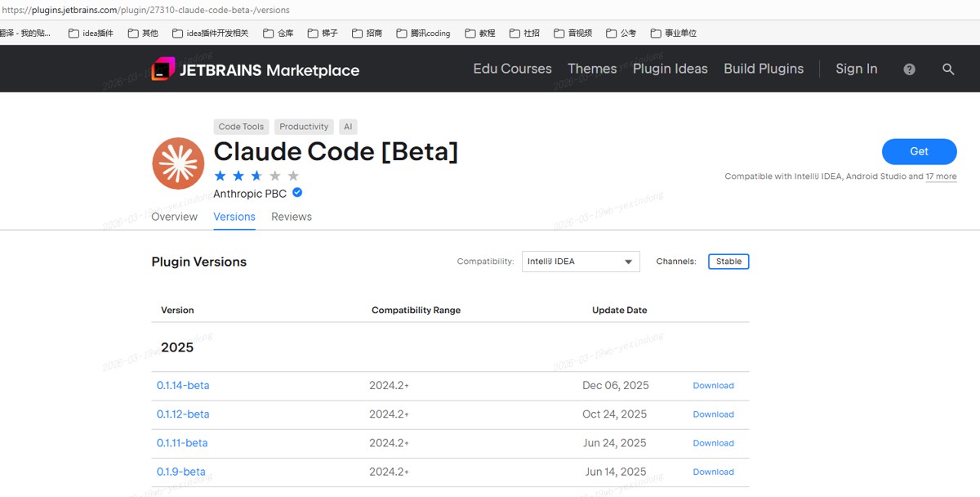Open the Anthropic PBC vendor link

click(250, 194)
